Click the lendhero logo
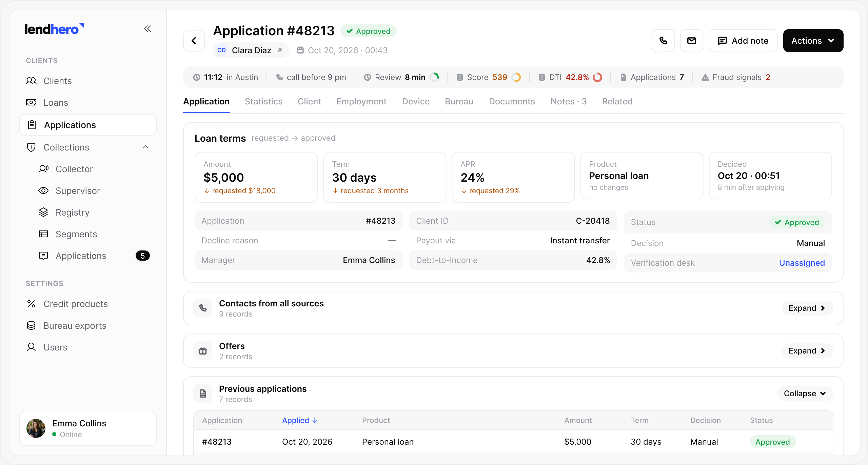The height and width of the screenshot is (465, 868). click(54, 29)
